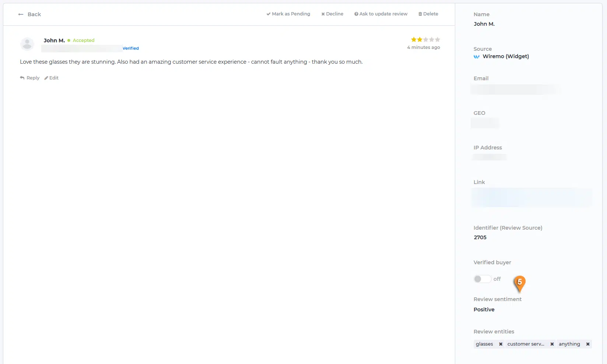Click the Wiremo source logo icon
Image resolution: width=607 pixels, height=364 pixels.
click(x=477, y=57)
